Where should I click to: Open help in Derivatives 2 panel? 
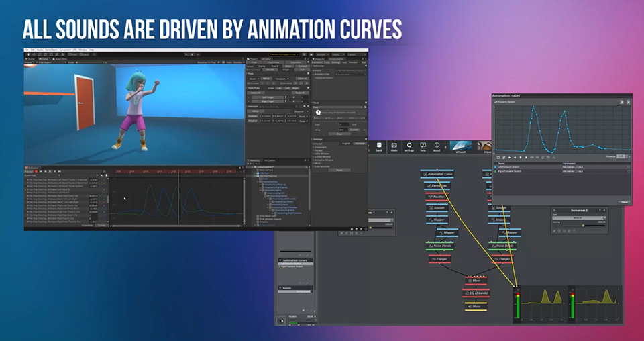(x=599, y=211)
